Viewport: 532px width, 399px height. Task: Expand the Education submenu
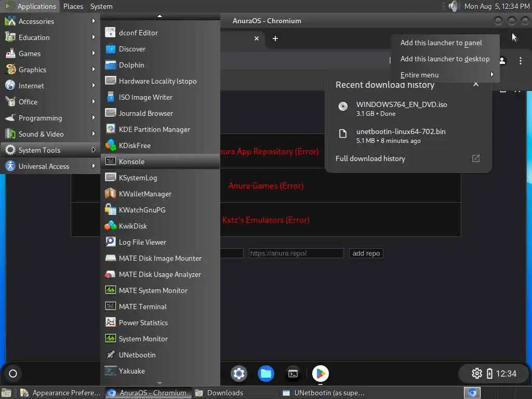[50, 37]
